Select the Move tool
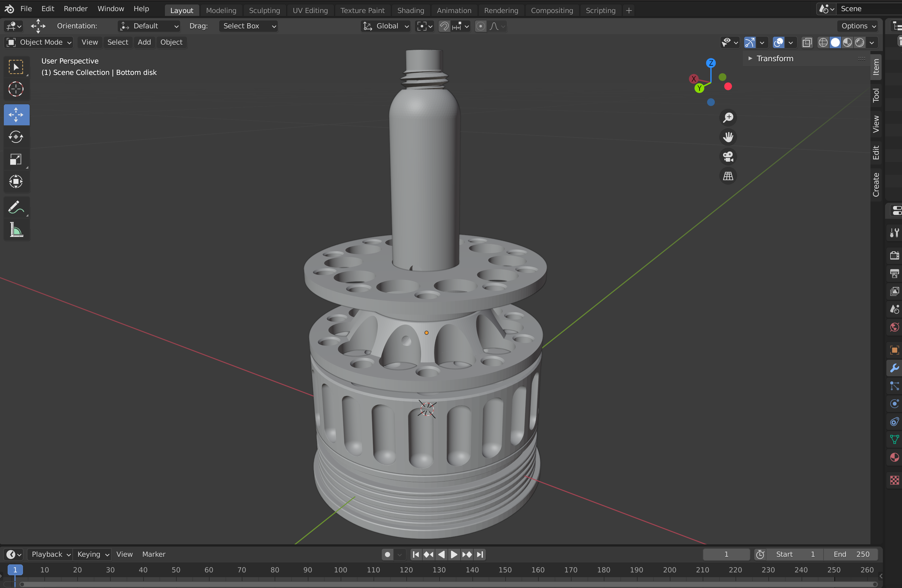This screenshot has width=902, height=588. 16,114
